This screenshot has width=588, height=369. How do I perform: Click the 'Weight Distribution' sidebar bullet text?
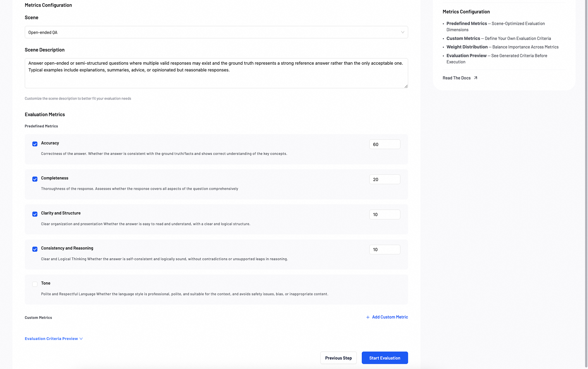tap(502, 47)
